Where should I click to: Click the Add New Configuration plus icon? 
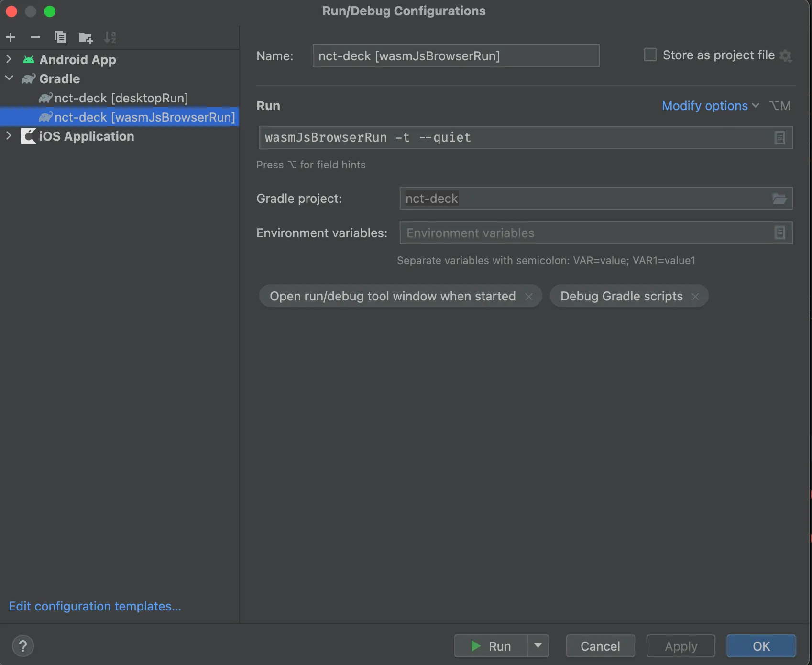point(11,37)
